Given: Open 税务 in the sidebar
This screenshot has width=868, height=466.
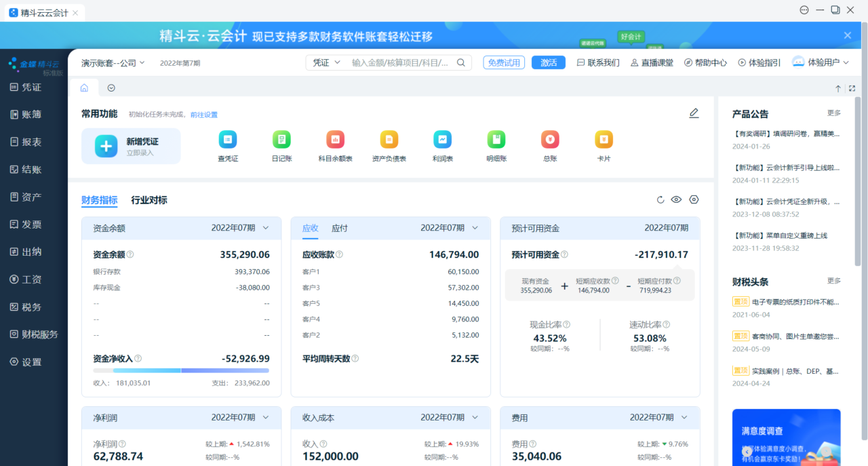Looking at the screenshot, I should pos(26,307).
